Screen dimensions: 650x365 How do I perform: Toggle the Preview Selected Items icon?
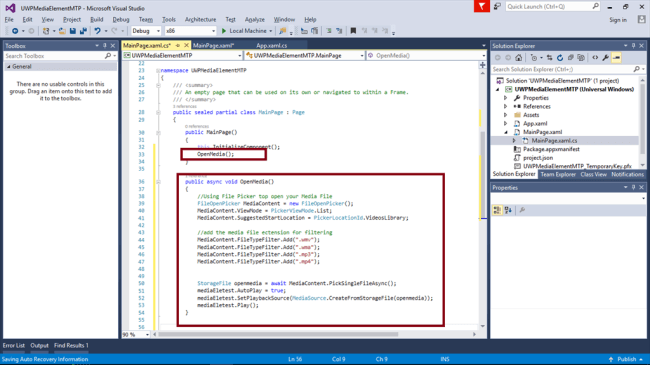[616, 58]
